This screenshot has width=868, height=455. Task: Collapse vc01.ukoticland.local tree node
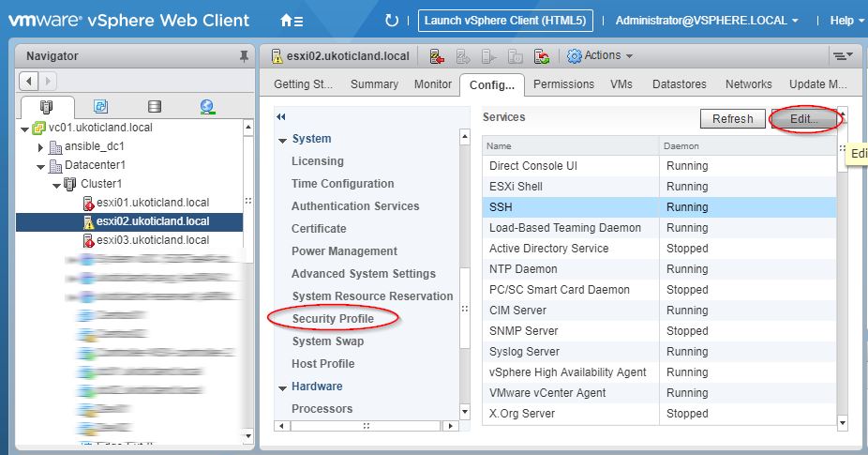click(x=24, y=129)
